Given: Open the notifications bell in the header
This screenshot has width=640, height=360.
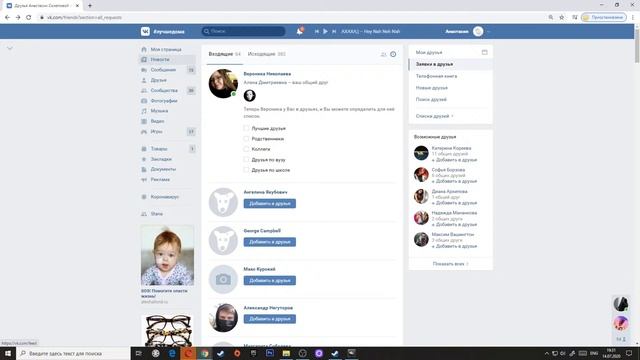Looking at the screenshot, I should pos(300,31).
